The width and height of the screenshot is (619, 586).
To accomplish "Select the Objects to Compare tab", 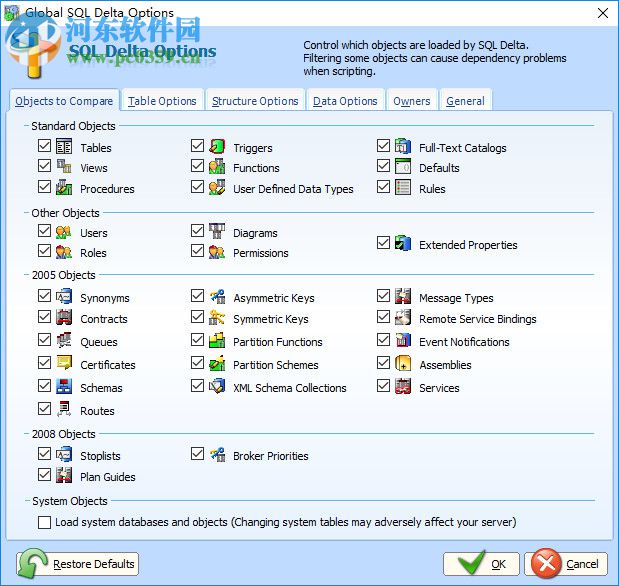I will (64, 101).
